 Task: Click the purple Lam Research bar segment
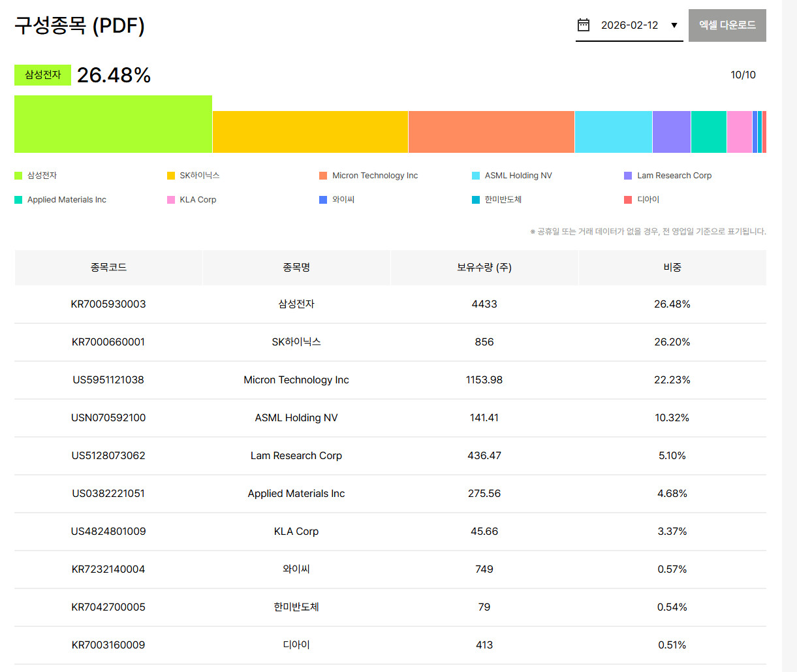671,132
